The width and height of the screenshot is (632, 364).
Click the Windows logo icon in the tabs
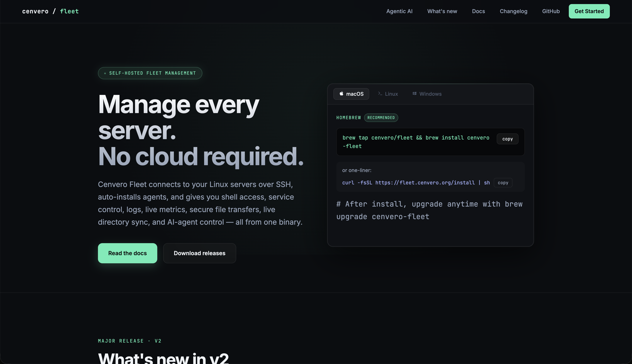pyautogui.click(x=414, y=93)
